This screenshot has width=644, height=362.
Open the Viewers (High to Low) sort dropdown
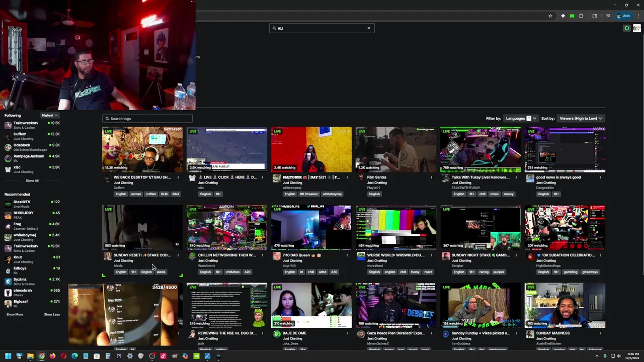click(x=581, y=118)
